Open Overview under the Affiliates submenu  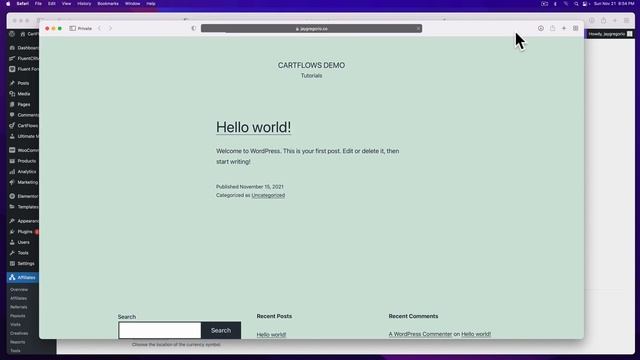(19, 289)
